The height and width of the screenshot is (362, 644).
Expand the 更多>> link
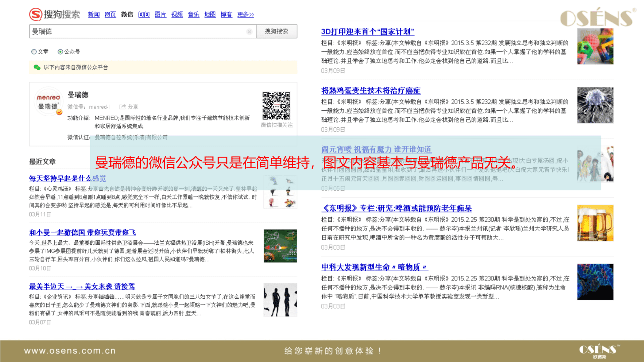[246, 14]
